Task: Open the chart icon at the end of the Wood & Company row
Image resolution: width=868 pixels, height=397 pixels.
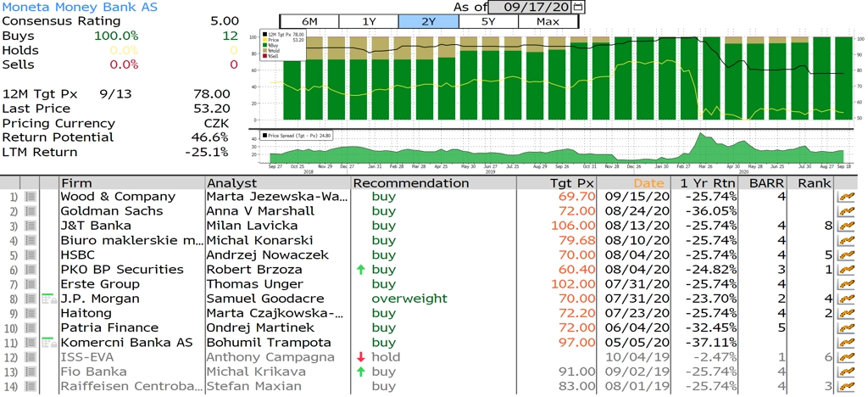Action: [x=846, y=197]
